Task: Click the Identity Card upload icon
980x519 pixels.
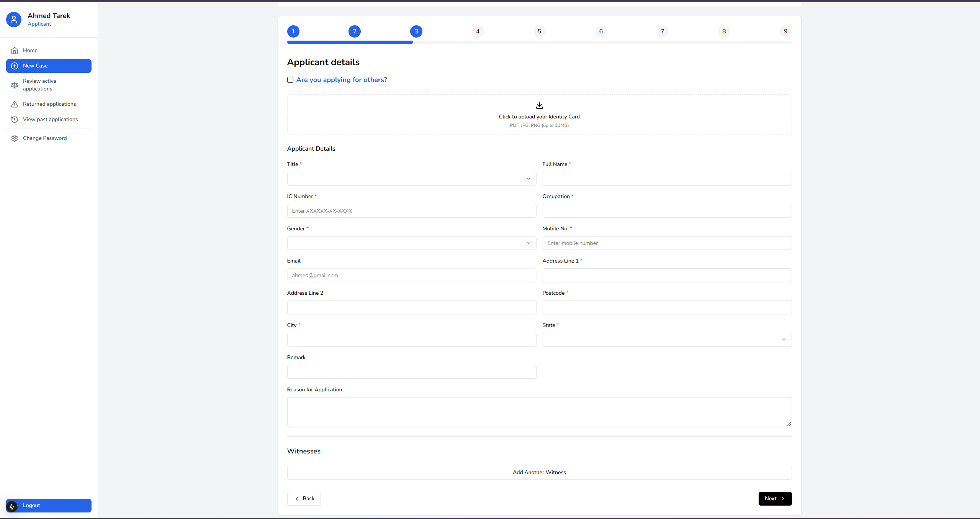Action: point(539,105)
